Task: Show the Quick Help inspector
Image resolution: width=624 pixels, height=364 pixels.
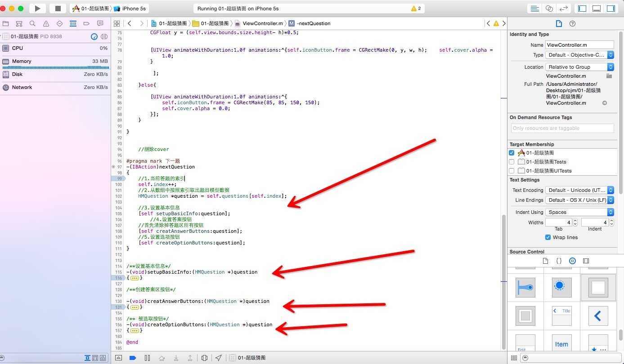Action: (572, 23)
